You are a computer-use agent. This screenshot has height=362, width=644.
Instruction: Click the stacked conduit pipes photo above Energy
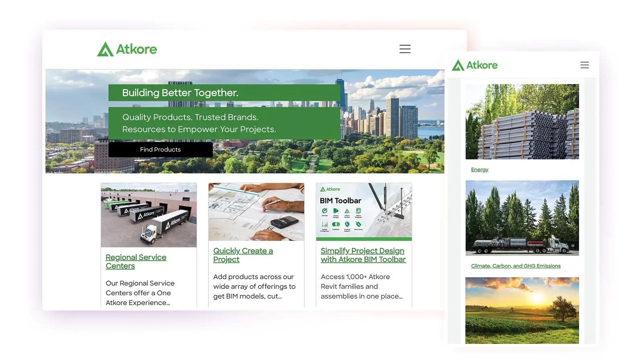click(522, 121)
